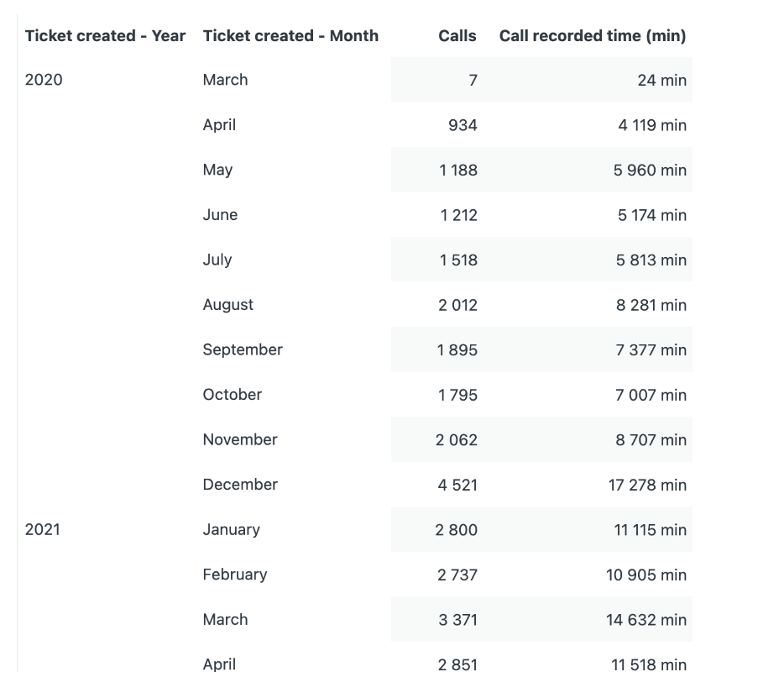Click the December month row label
This screenshot has width=784, height=693.
click(240, 485)
